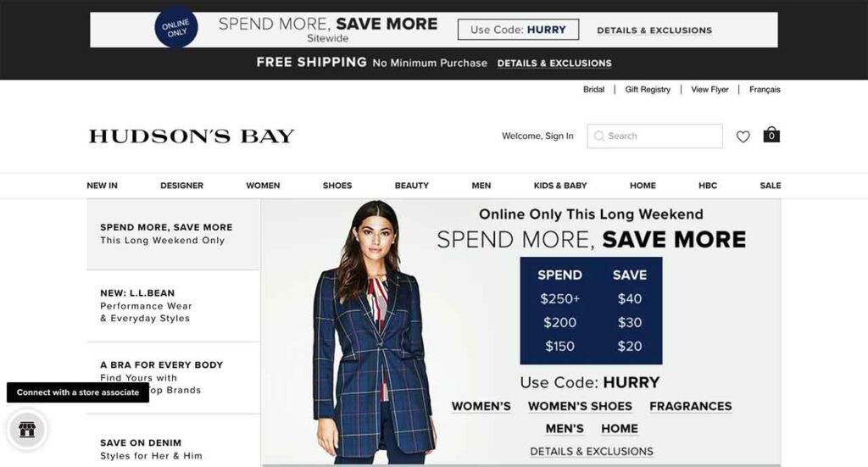868x467 pixels.
Task: Open the Gift Registry link
Action: point(648,90)
